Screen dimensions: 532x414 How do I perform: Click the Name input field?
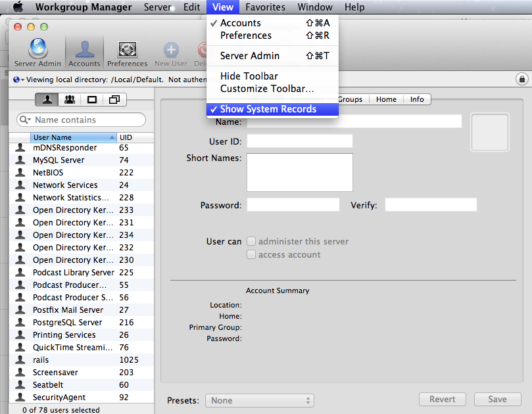click(354, 122)
